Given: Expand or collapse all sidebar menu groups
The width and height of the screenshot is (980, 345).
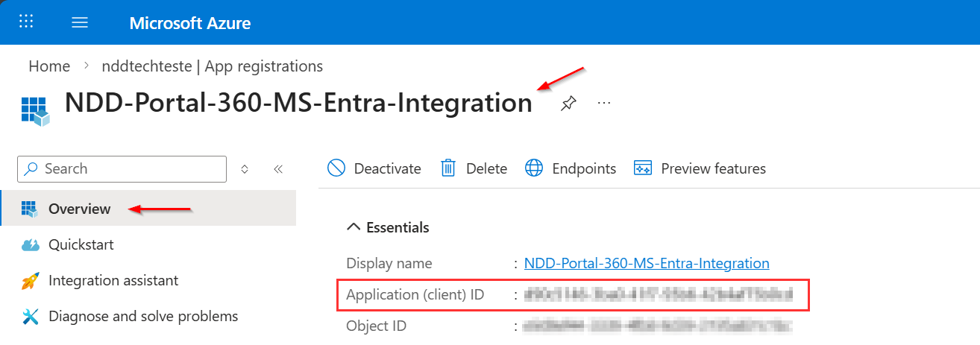Looking at the screenshot, I should (244, 169).
